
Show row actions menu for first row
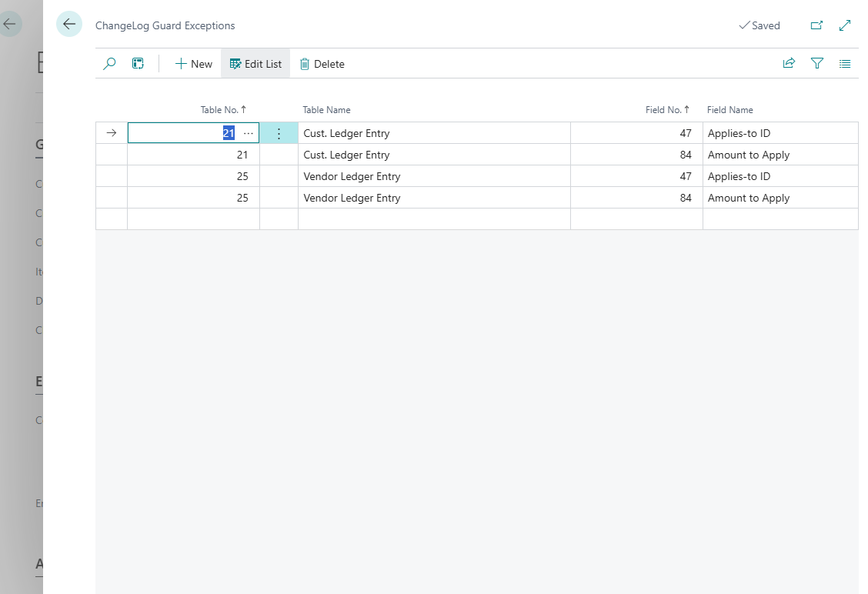[279, 133]
